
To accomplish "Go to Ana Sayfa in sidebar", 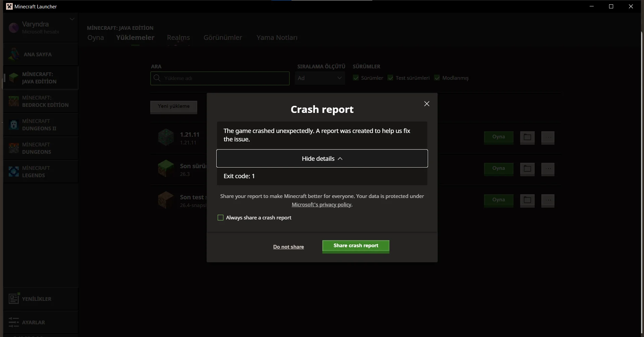I will (41, 54).
